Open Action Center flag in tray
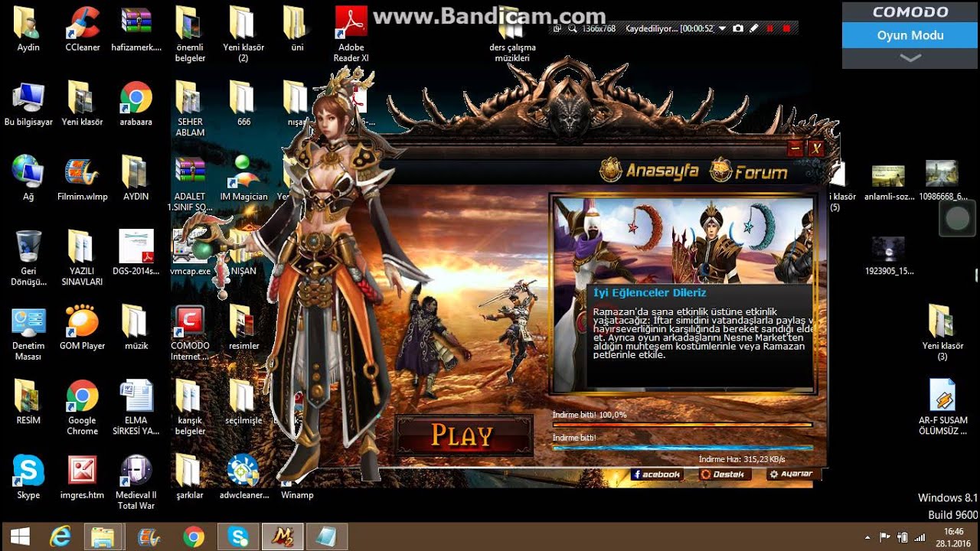The image size is (980, 551). click(885, 537)
